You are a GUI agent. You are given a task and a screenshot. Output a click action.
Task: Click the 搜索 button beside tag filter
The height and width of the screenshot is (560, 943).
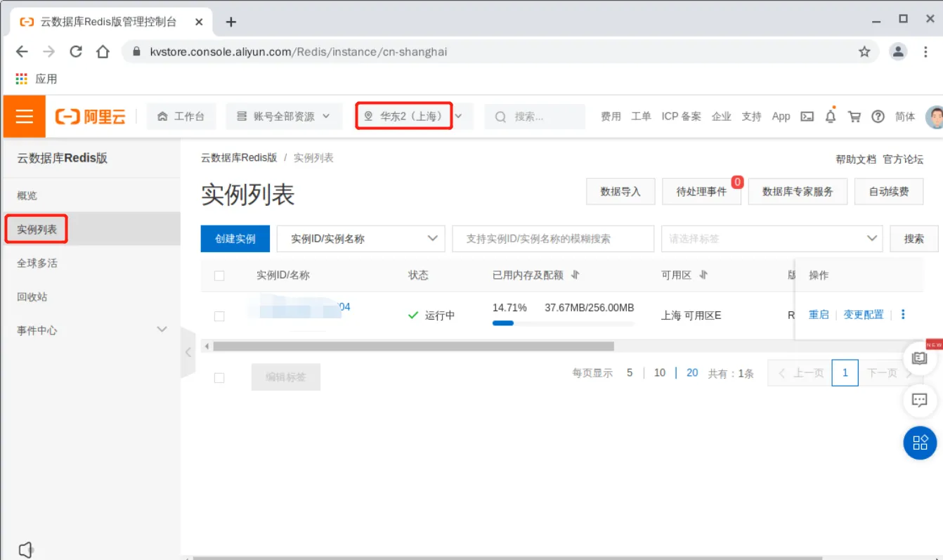click(914, 239)
